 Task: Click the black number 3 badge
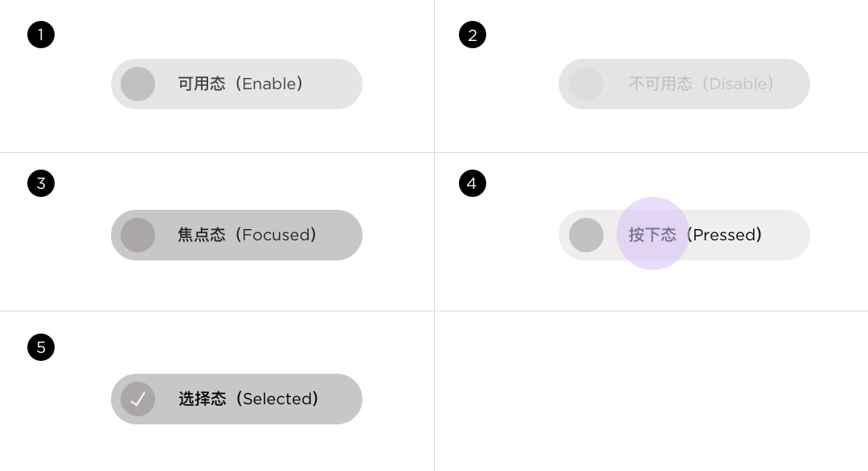pyautogui.click(x=41, y=183)
